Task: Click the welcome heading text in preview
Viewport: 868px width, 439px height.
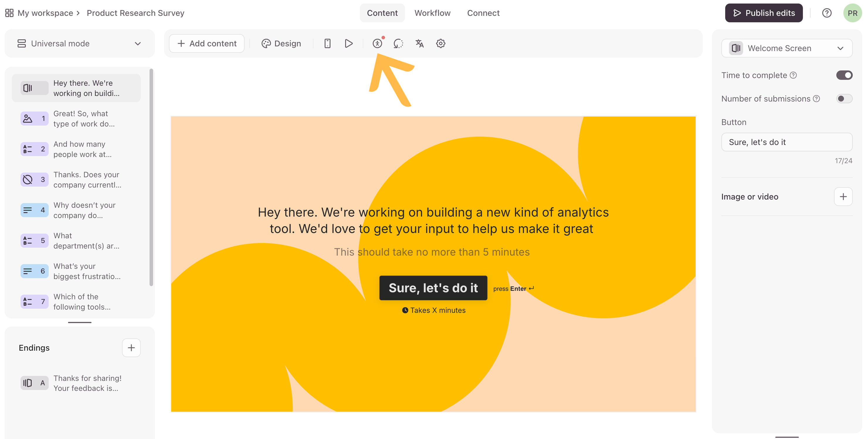Action: (x=433, y=220)
